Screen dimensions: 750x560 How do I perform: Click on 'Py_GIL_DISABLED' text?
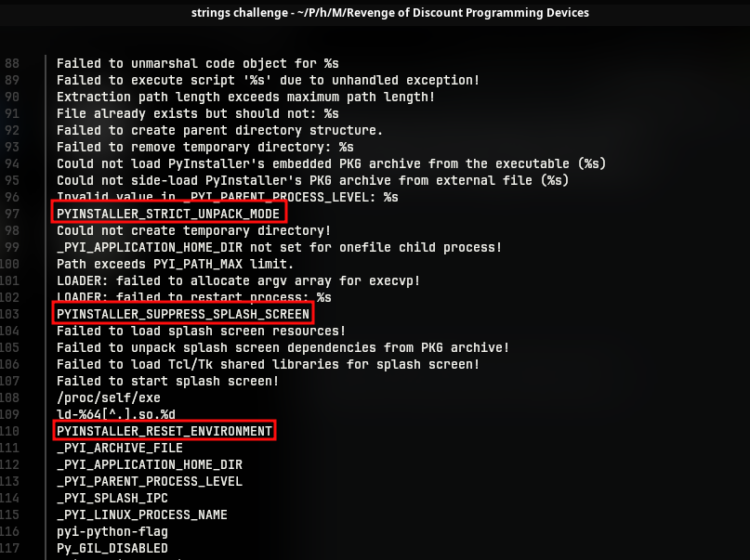[x=112, y=548]
